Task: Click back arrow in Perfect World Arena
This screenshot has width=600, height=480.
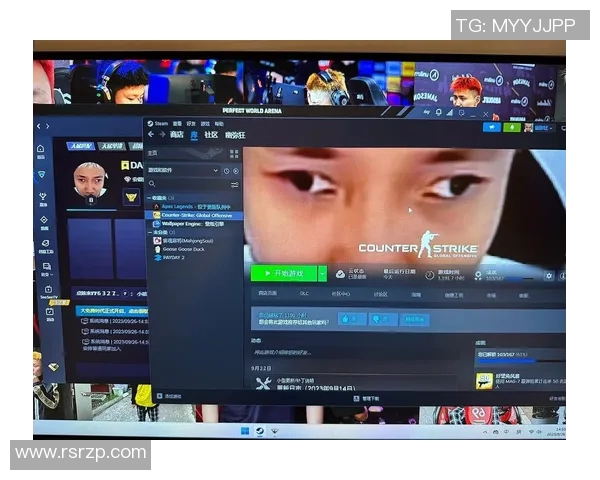Action: pyautogui.click(x=39, y=126)
